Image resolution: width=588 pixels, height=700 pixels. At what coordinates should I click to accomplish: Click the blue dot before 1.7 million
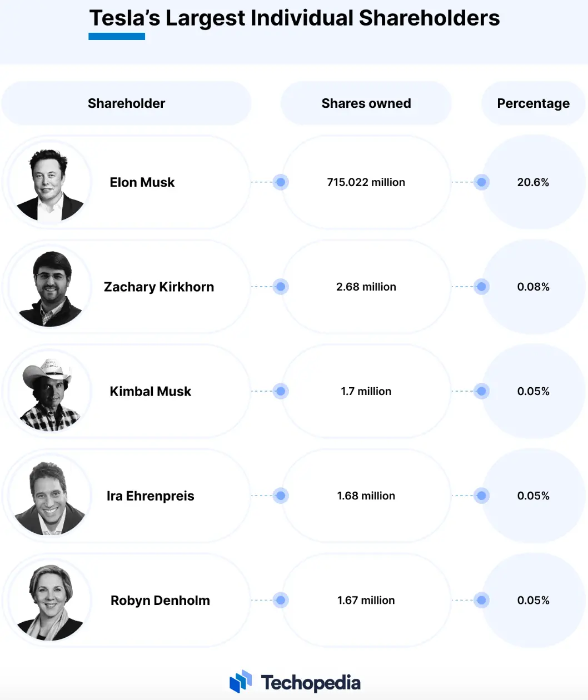pos(281,391)
